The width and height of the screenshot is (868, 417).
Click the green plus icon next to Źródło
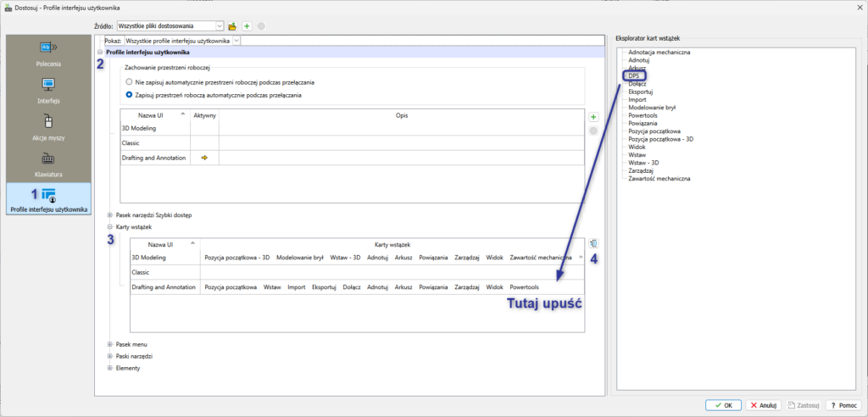tap(247, 26)
